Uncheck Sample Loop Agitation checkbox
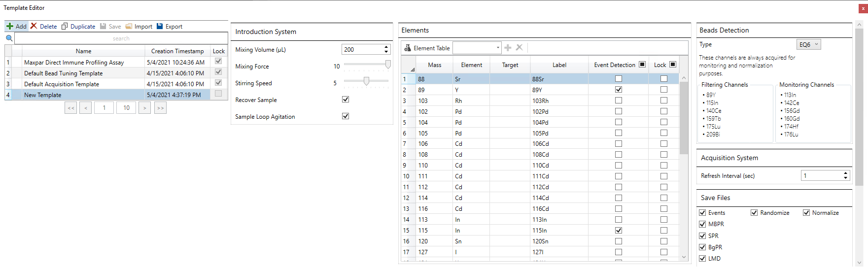This screenshot has height=270, width=868. click(346, 116)
